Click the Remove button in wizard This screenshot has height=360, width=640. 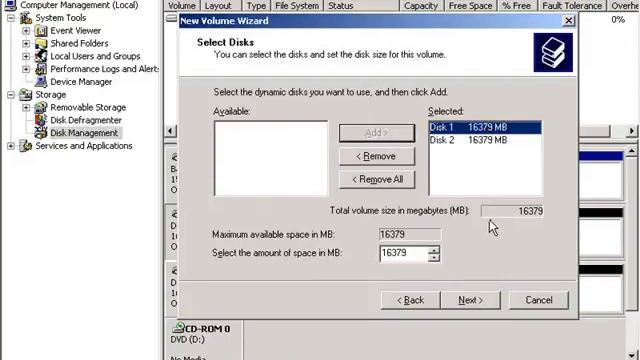(x=377, y=156)
